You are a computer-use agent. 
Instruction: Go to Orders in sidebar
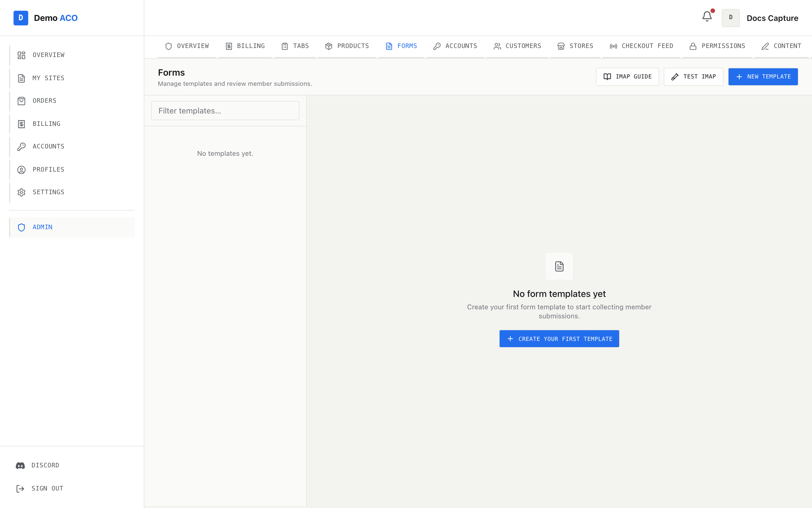pos(72,101)
